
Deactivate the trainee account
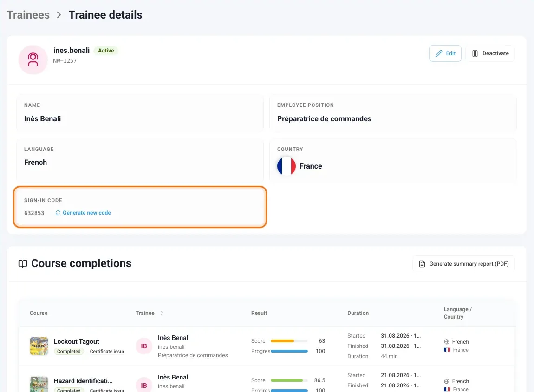[x=490, y=53]
